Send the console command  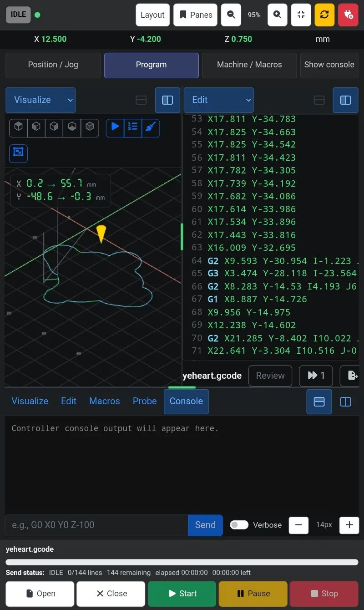[205, 525]
